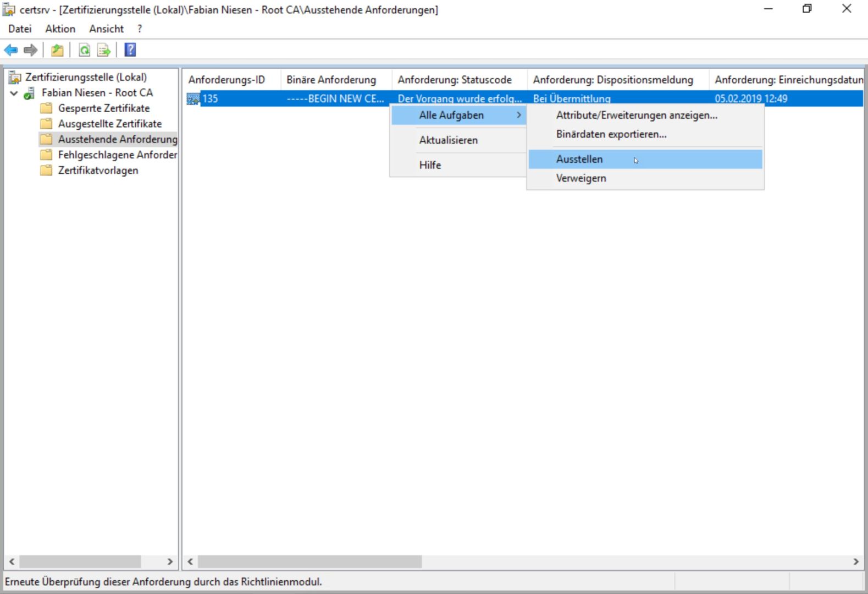Sort by Binäre Anforderung column header

pos(336,80)
